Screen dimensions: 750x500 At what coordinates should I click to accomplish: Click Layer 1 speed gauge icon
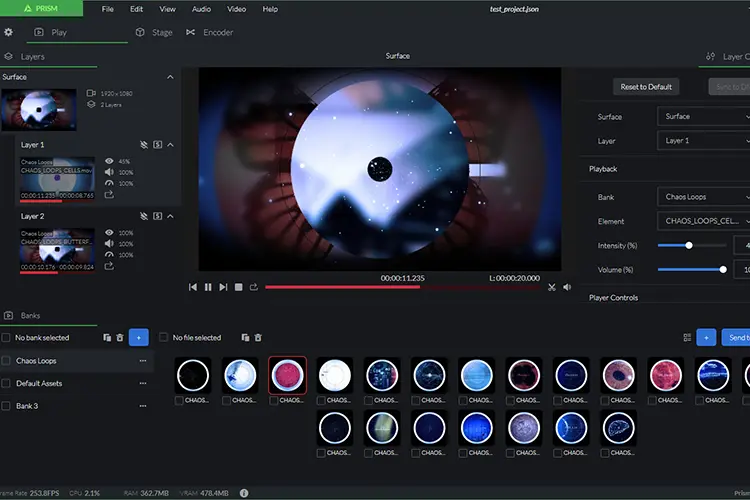click(109, 183)
